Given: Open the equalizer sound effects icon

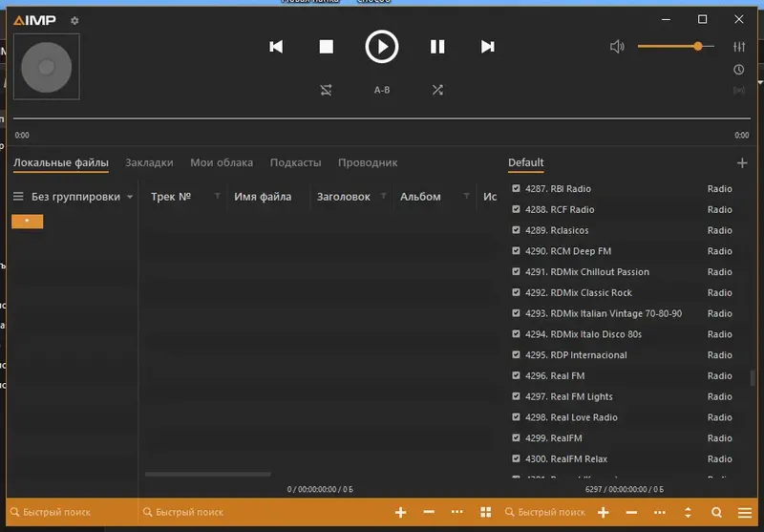Looking at the screenshot, I should (739, 47).
